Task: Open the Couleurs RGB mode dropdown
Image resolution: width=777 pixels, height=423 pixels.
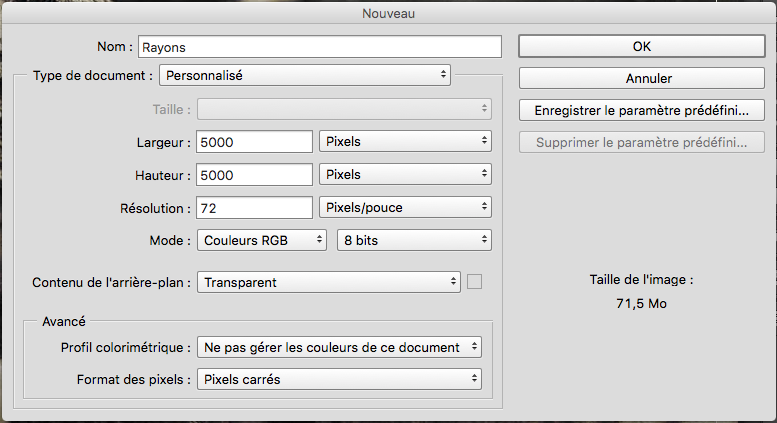Action: coord(262,240)
